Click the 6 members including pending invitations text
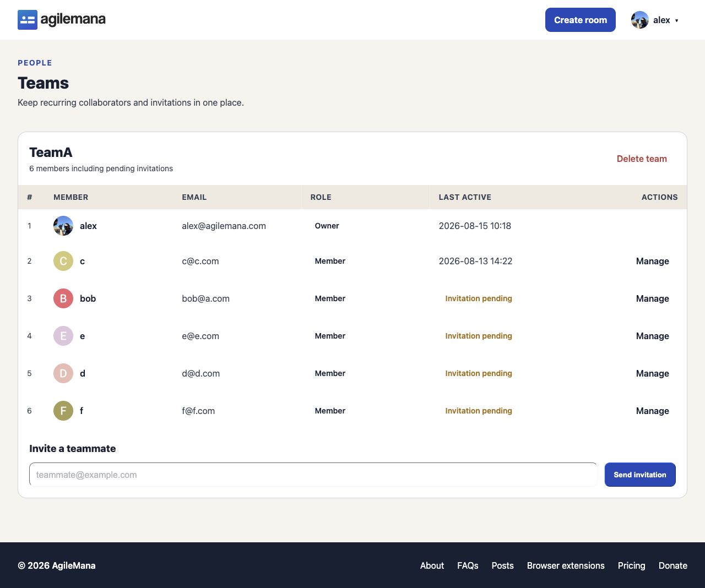705x588 pixels. [101, 168]
